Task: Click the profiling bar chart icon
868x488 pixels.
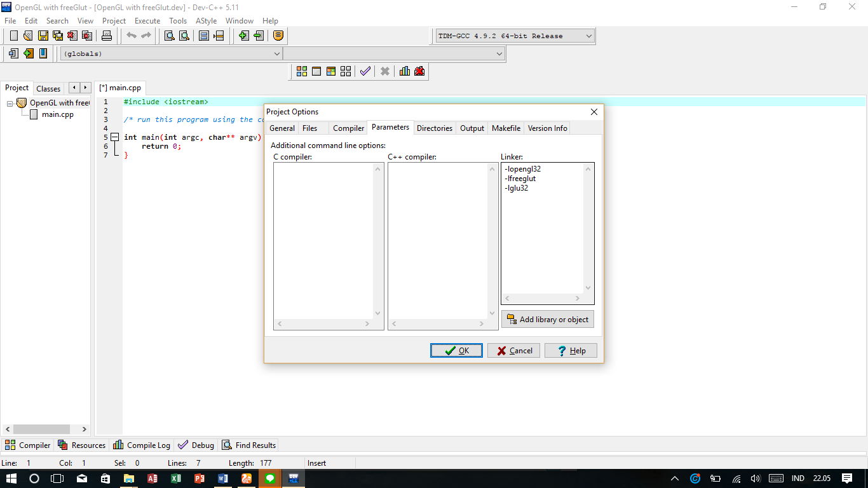Action: click(405, 71)
